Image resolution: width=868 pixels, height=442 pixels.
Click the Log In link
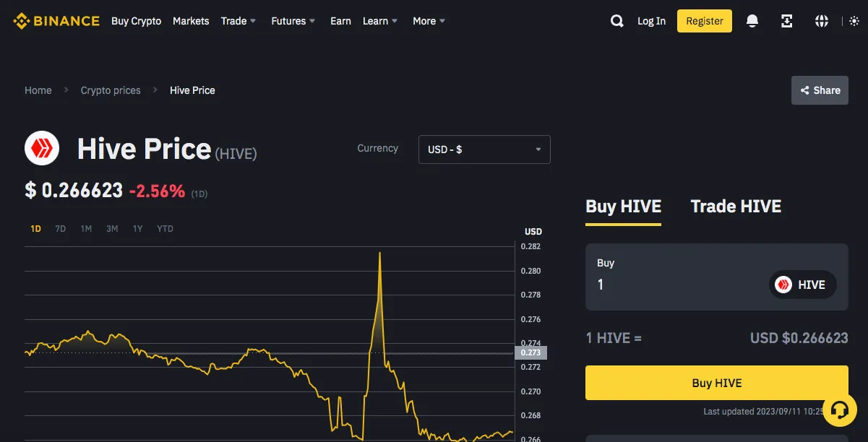tap(651, 21)
